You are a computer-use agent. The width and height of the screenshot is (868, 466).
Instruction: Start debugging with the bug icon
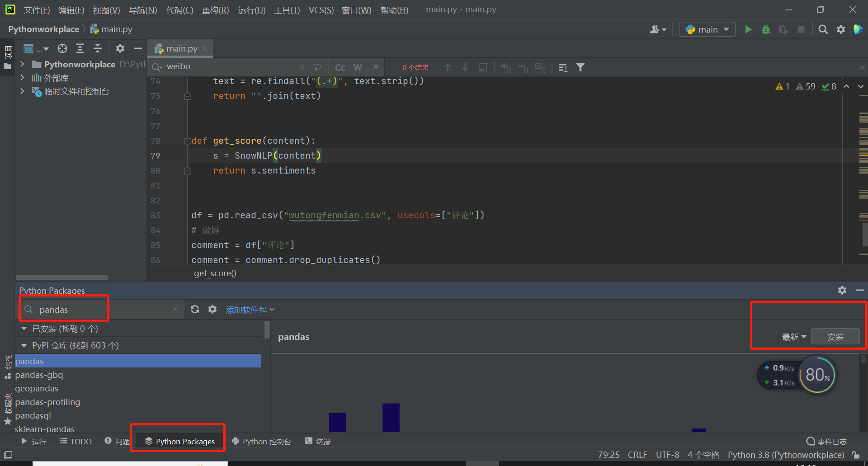(x=766, y=29)
